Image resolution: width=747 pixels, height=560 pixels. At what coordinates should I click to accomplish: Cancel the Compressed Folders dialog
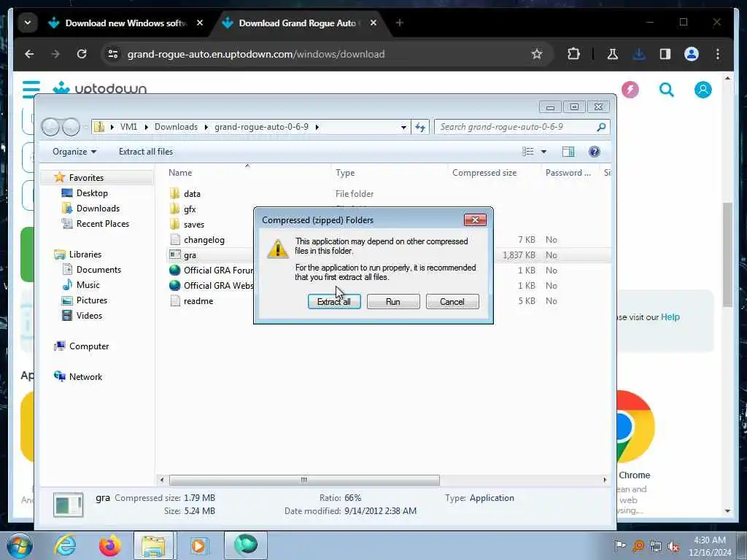point(452,301)
